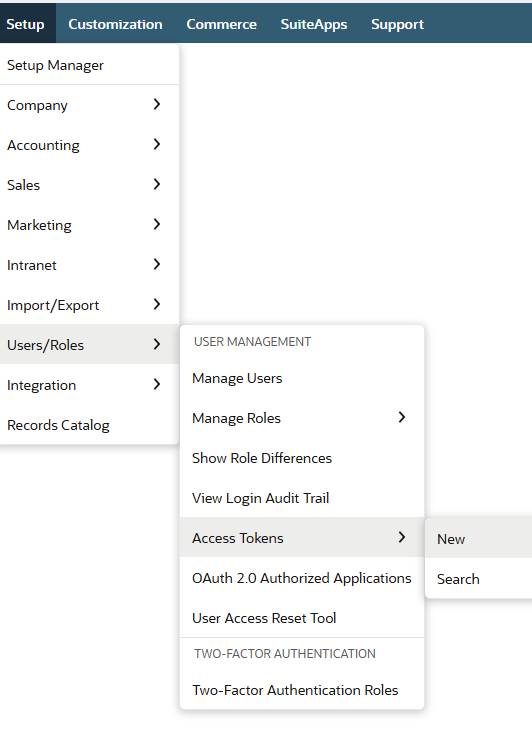Open Two-Factor Authentication Roles
The width and height of the screenshot is (532, 743).
(302, 690)
